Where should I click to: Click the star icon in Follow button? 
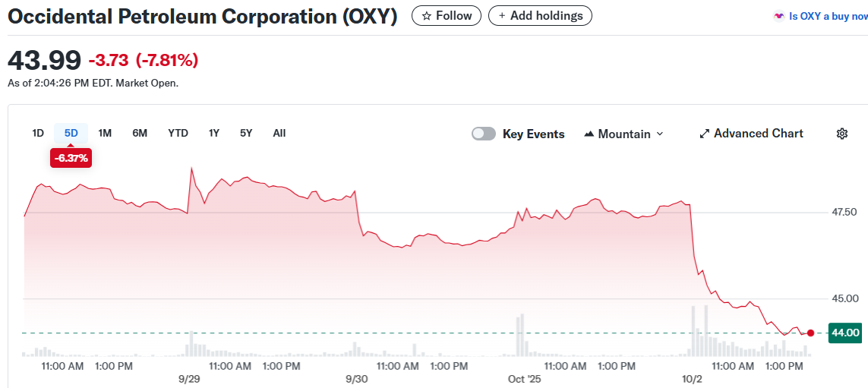coord(427,16)
